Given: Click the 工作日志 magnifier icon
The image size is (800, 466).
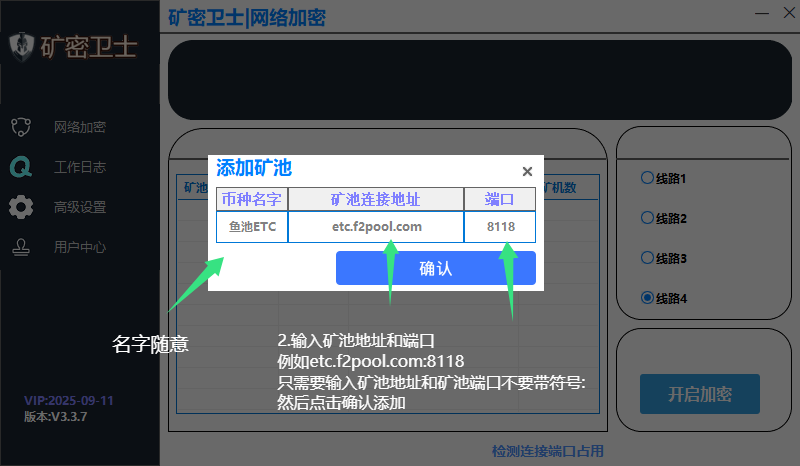Looking at the screenshot, I should pyautogui.click(x=20, y=167).
